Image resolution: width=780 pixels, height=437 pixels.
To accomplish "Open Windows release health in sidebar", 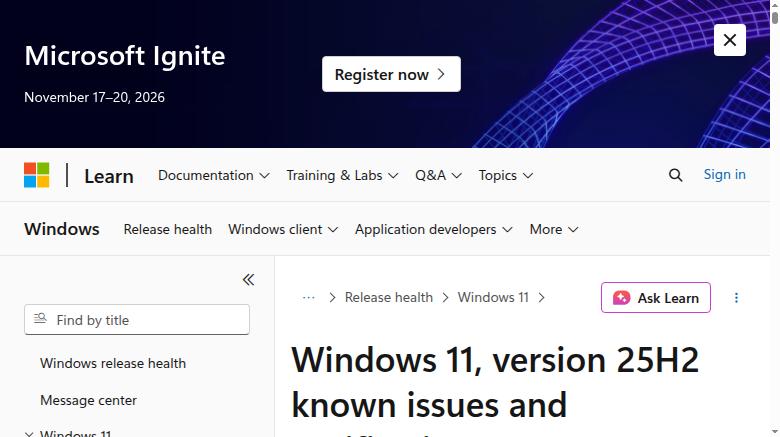I will pos(113,363).
